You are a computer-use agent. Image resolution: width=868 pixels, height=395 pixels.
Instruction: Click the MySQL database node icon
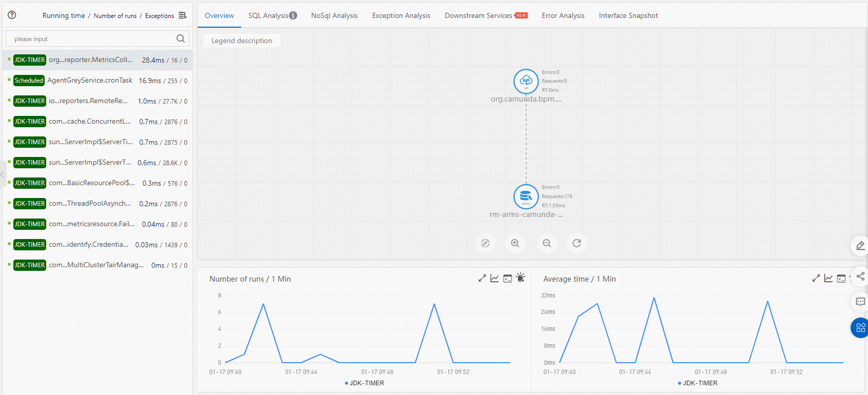click(x=526, y=196)
